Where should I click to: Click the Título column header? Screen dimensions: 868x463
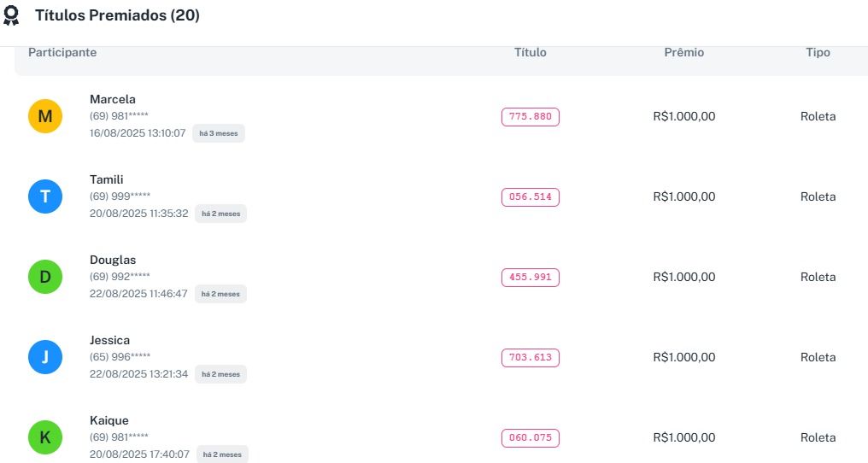(531, 53)
